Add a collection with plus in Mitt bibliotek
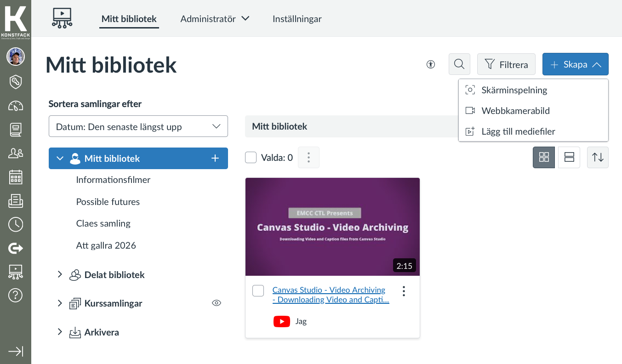The width and height of the screenshot is (622, 364). click(215, 159)
